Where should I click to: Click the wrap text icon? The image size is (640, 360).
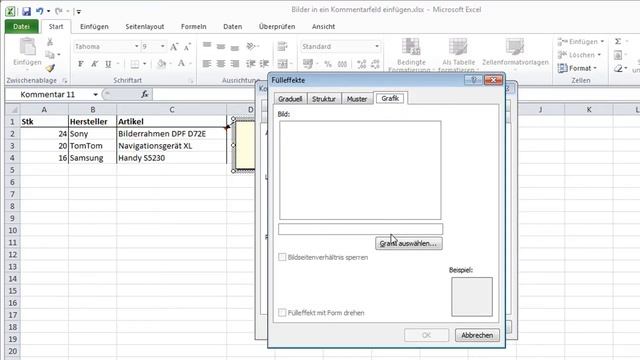tap(282, 46)
